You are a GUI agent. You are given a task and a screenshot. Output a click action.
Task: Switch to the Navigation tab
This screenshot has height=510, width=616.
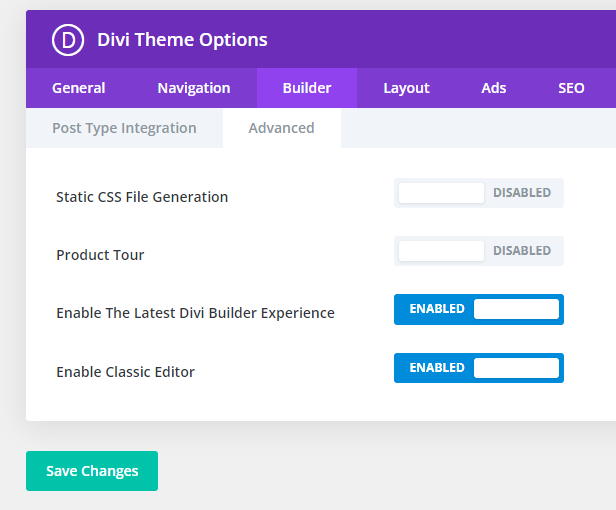194,88
